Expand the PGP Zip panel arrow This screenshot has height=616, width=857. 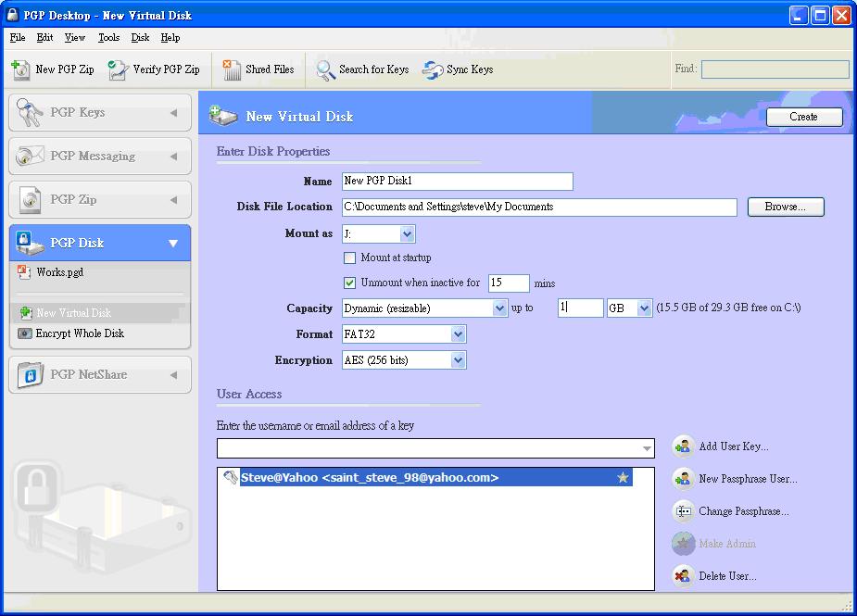click(174, 200)
